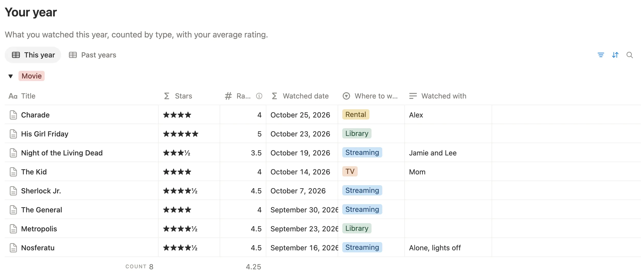Viewport: 644px width, 277px height.
Task: Select the Streaming tag for Sherlock Jr.
Action: (x=362, y=190)
